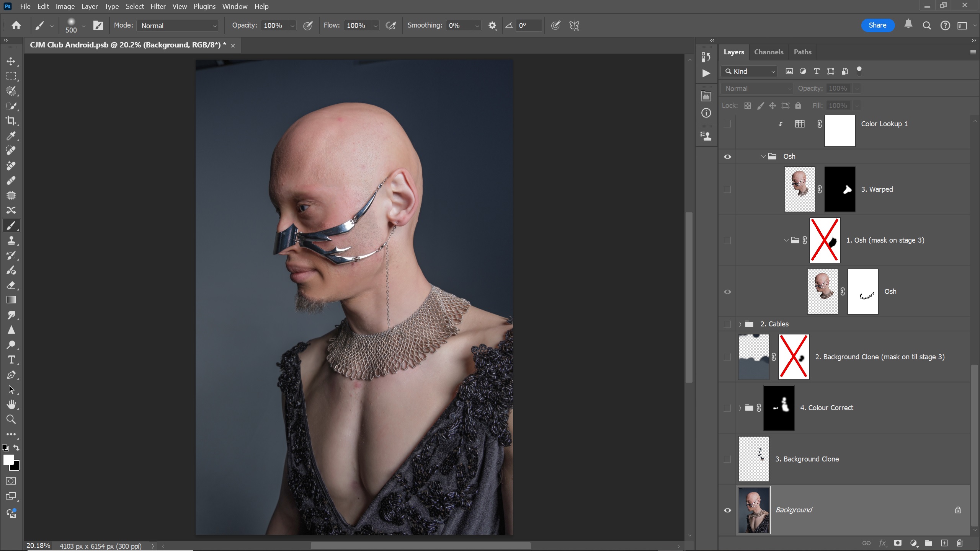The width and height of the screenshot is (980, 551).
Task: Click the Share button
Action: [877, 25]
